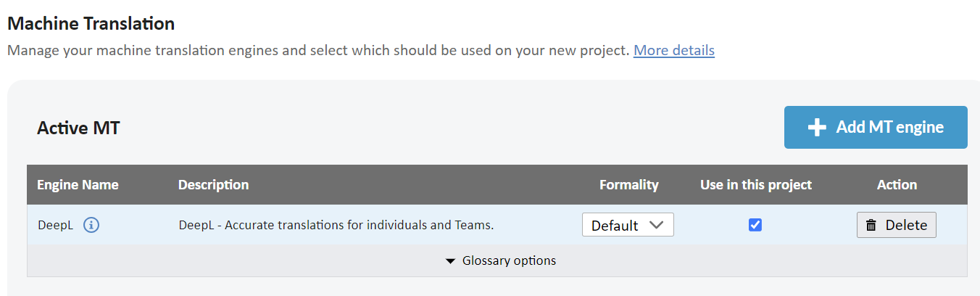
Task: Click the Active MT heading
Action: 78,128
